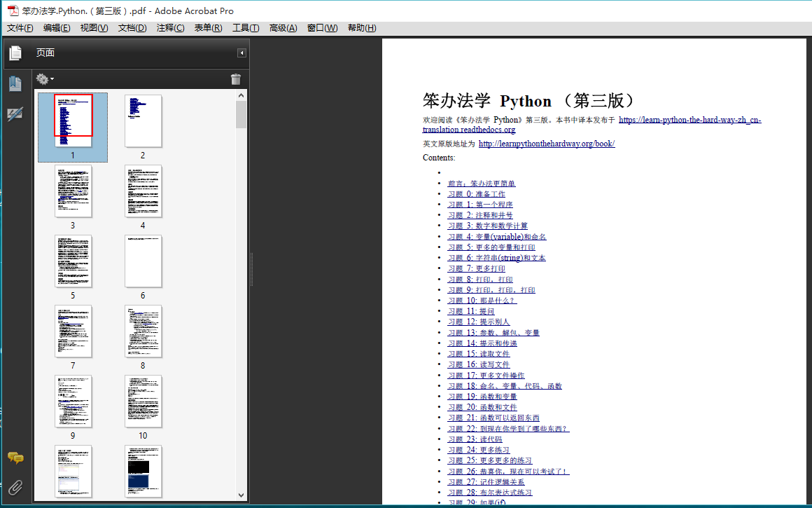Open the 表单(R) menu
The height and width of the screenshot is (508, 812).
tap(208, 28)
